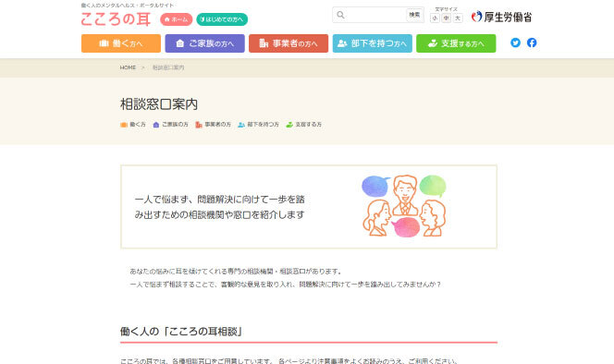This screenshot has width=614, height=364.
Task: Click paragraph あなたの悩みに耳を傾けてくれる
Action: 236,272
